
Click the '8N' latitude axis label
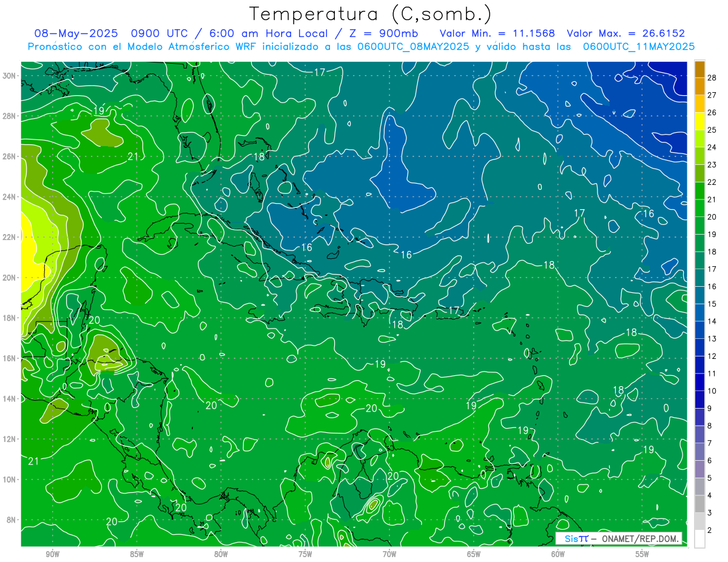(x=12, y=520)
